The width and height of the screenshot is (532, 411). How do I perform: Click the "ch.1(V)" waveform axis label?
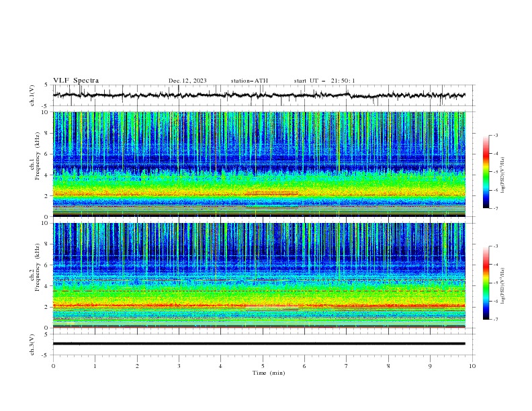(32, 95)
